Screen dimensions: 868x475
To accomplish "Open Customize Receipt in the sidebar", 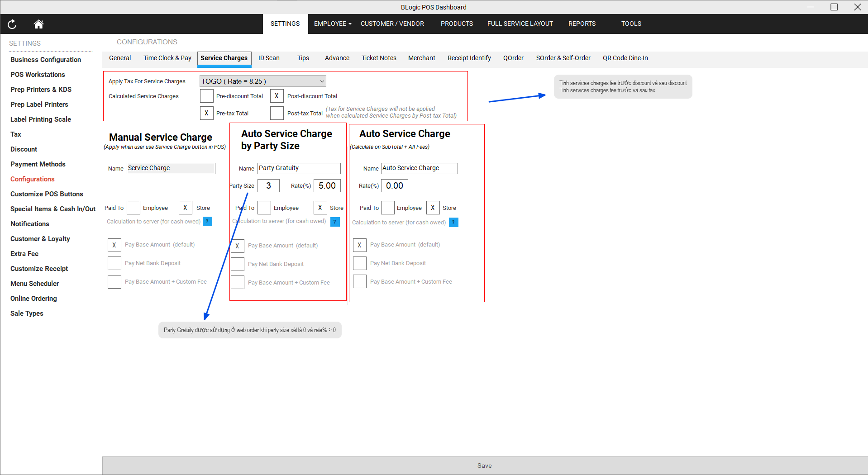I will (x=39, y=269).
